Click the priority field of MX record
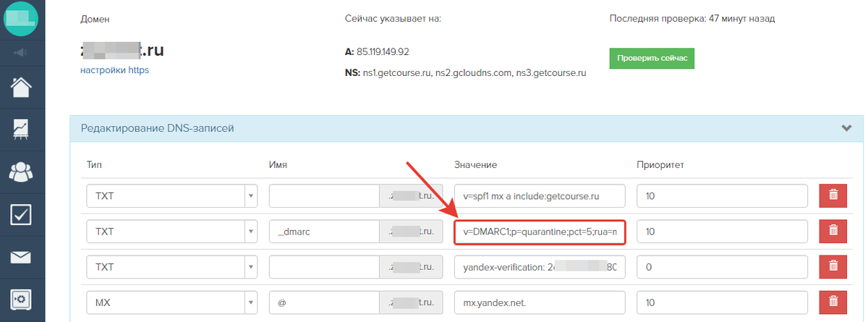The height and width of the screenshot is (322, 868). point(722,302)
